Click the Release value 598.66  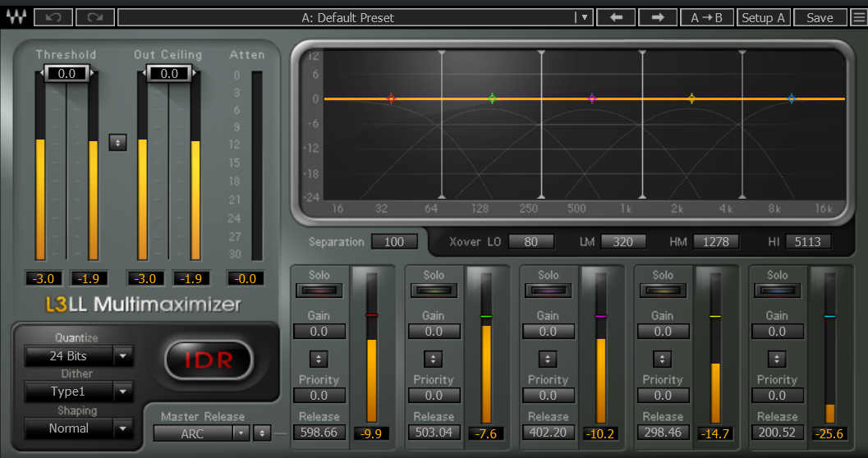tap(319, 433)
